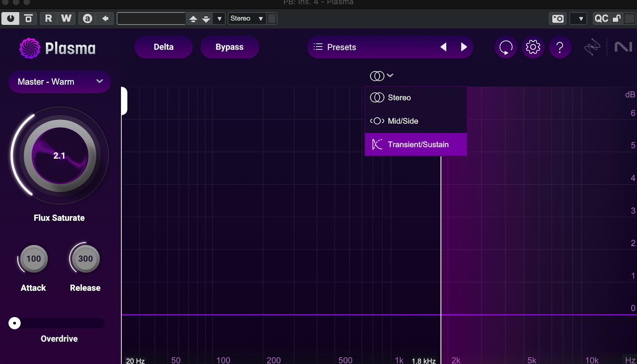Click the Plasma swirl logo
The height and width of the screenshot is (364, 637).
[30, 48]
